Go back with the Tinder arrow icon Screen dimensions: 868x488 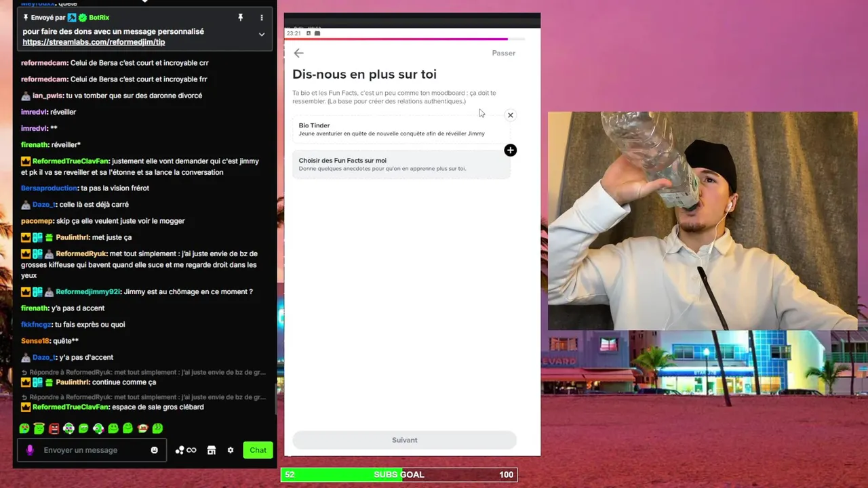pos(299,53)
